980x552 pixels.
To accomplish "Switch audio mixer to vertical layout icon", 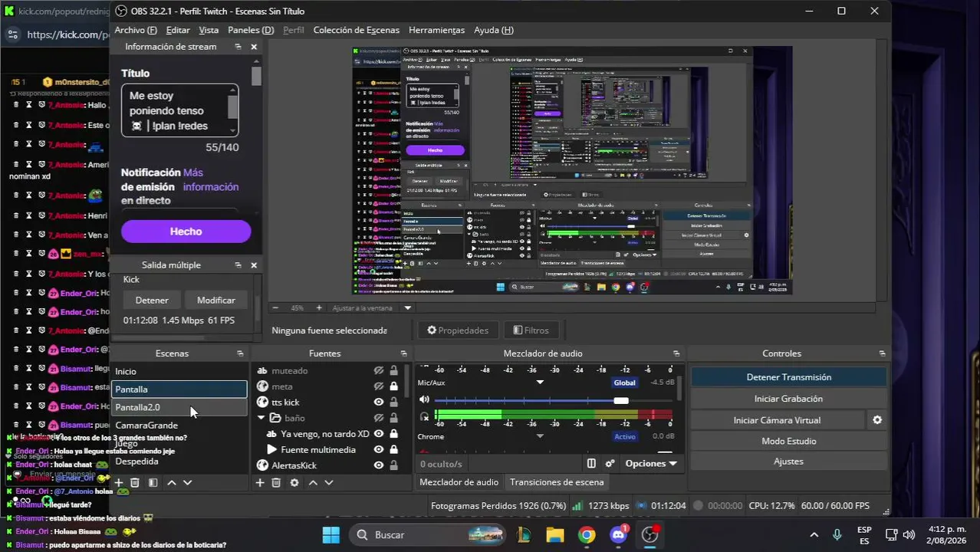I will click(x=591, y=463).
